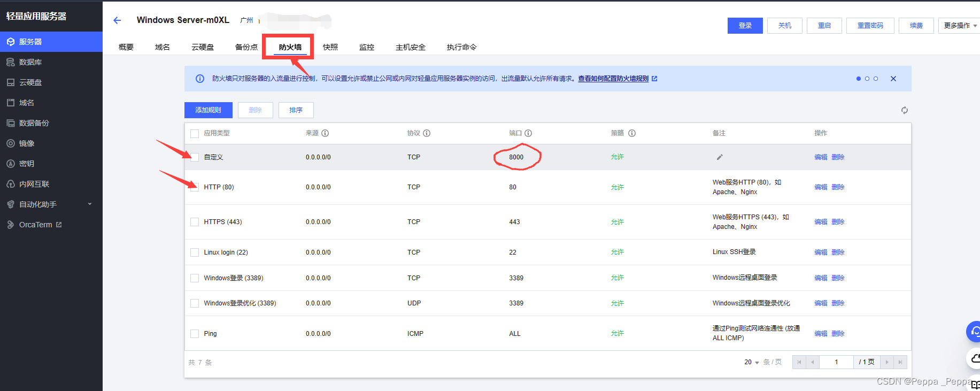Click the third dot of the banner carousel

pyautogui.click(x=876, y=79)
